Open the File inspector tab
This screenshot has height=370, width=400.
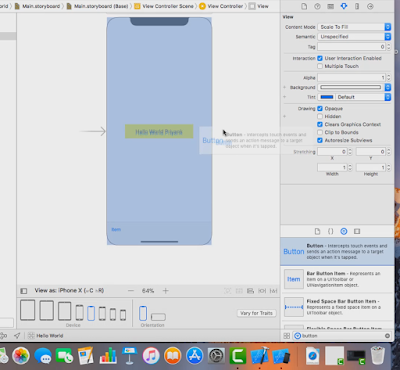(304, 6)
